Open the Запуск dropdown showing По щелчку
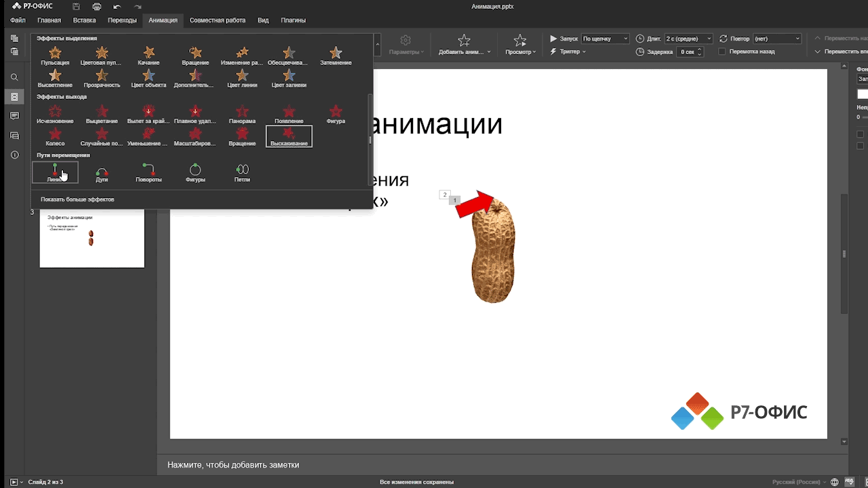 pyautogui.click(x=605, y=39)
